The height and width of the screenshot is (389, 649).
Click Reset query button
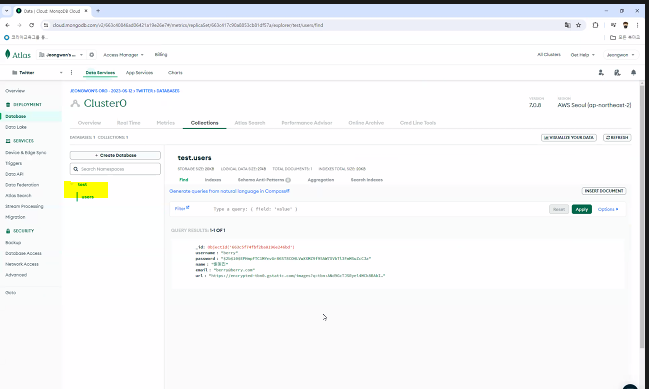coord(559,209)
